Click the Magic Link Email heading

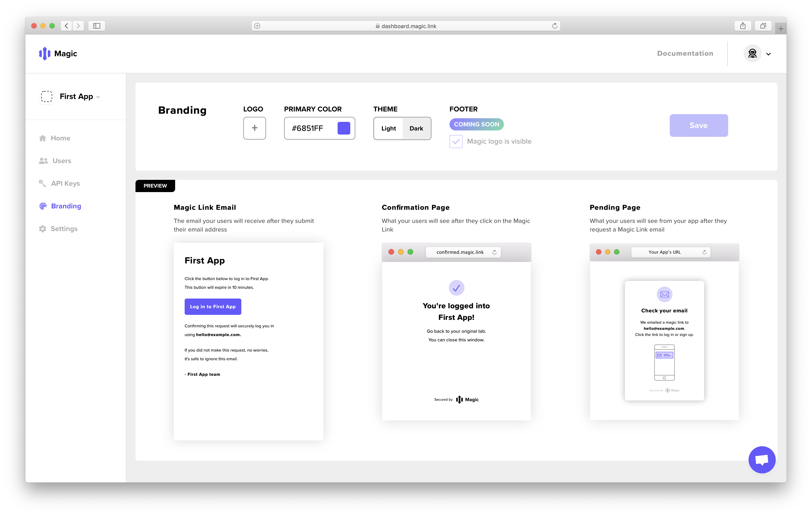pyautogui.click(x=205, y=207)
